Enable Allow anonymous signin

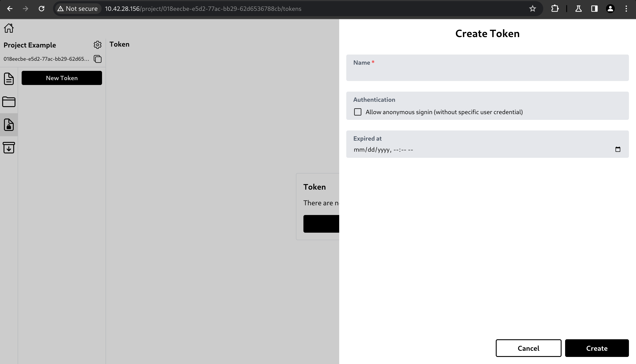(357, 112)
